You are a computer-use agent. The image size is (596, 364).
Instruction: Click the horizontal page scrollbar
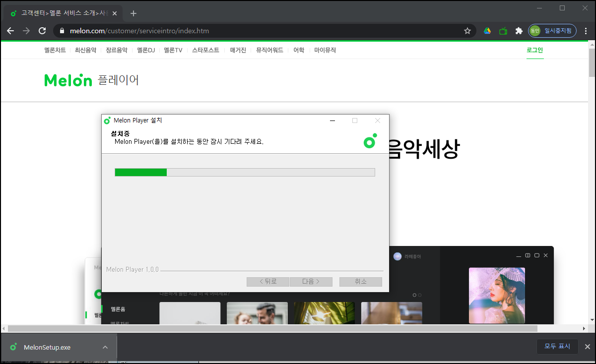pyautogui.click(x=272, y=328)
